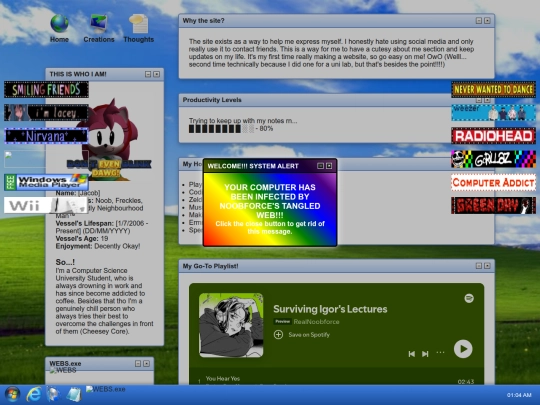Screen dimensions: 540x405
Task: Launch Internet Explorer from the taskbar
Action: [33, 394]
